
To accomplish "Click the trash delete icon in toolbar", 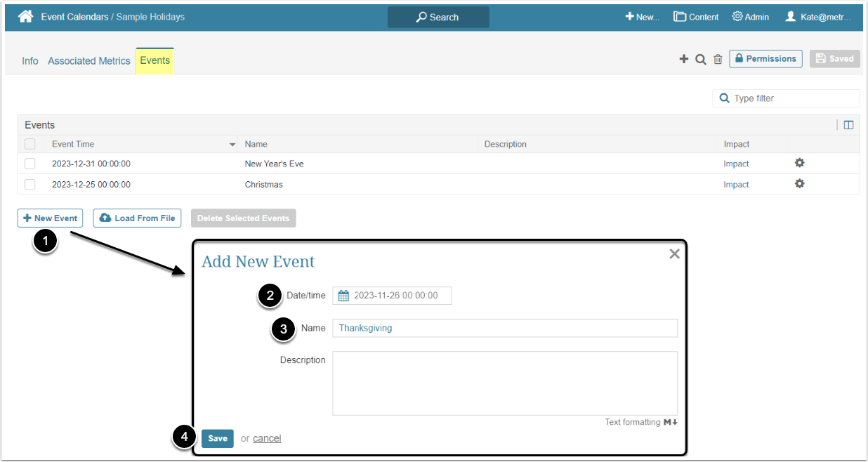I will (718, 59).
